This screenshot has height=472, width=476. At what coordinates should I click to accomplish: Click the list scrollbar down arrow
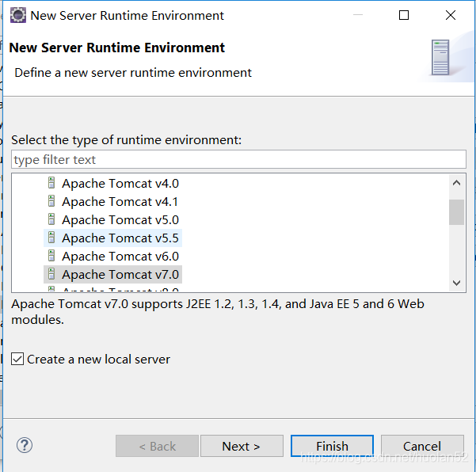(x=456, y=283)
